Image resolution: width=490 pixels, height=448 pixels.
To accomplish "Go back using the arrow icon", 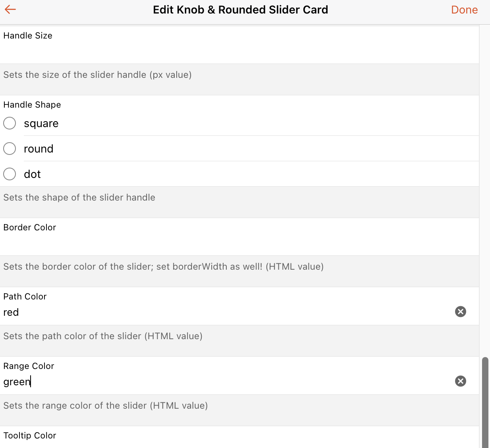I will click(10, 10).
